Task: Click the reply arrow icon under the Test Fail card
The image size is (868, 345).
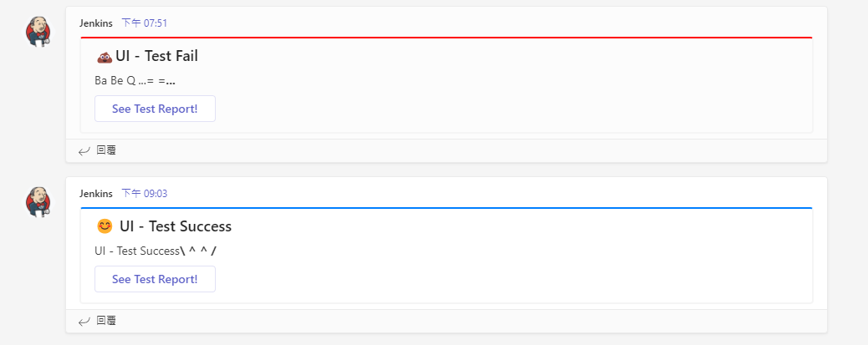Action: tap(84, 151)
